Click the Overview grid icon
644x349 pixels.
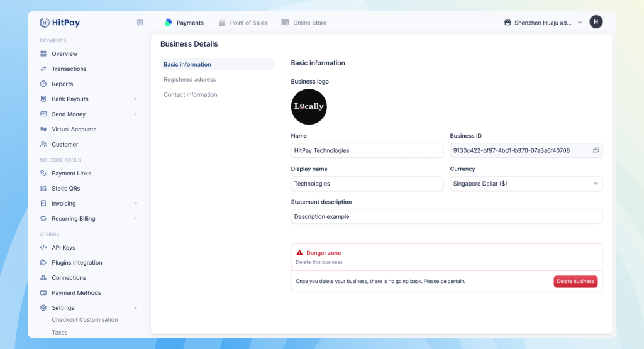(43, 54)
